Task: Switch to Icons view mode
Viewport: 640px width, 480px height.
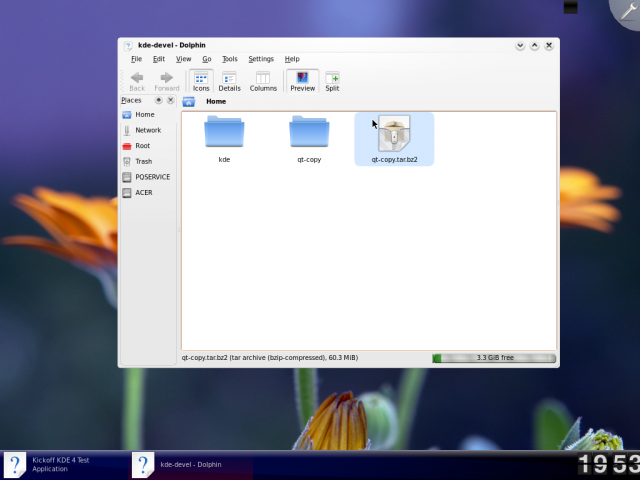Action: pos(201,81)
